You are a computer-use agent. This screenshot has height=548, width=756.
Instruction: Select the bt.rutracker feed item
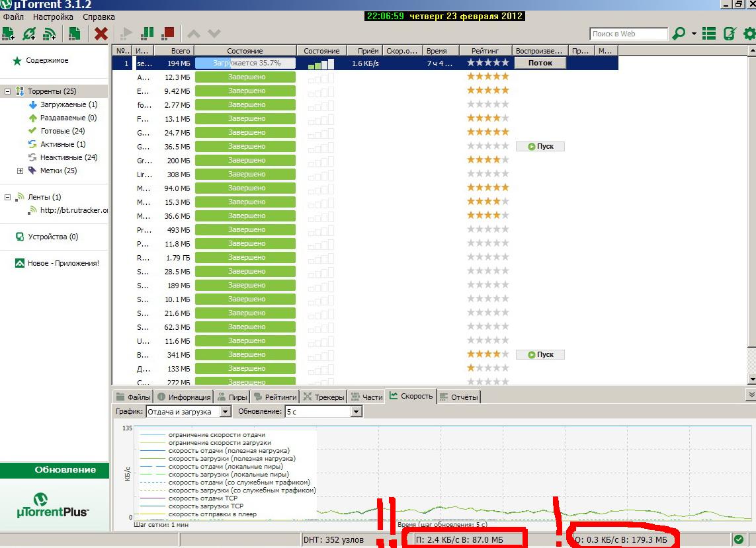(x=74, y=210)
